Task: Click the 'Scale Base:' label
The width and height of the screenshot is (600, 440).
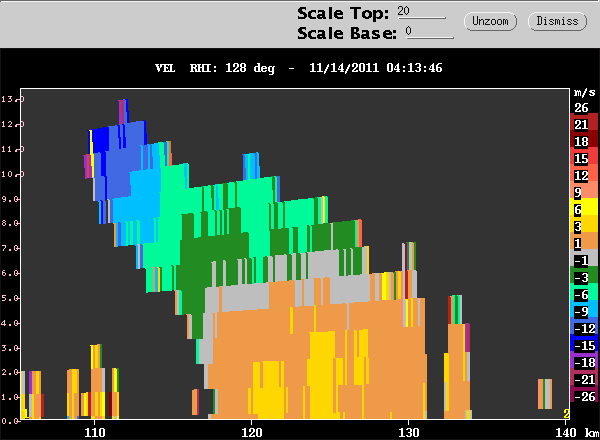Action: point(347,33)
